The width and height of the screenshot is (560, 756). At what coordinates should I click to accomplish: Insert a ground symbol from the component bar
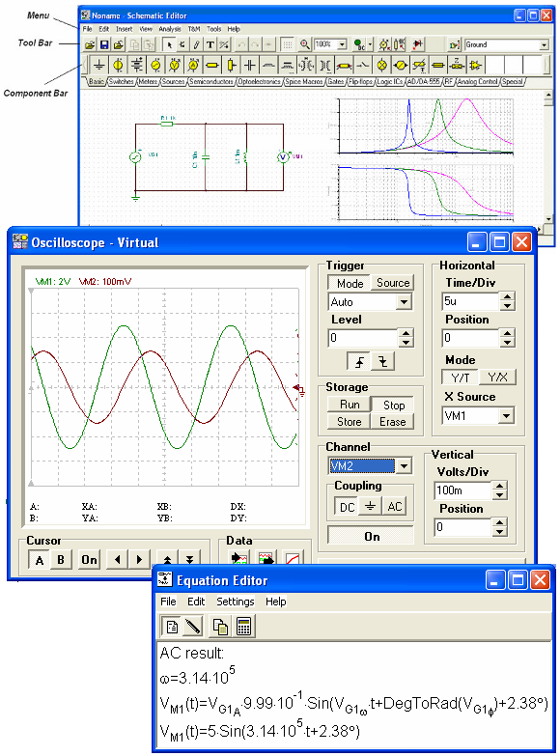tap(98, 64)
